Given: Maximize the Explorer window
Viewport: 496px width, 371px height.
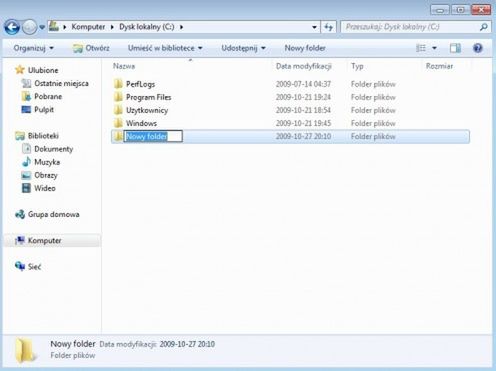Looking at the screenshot, I should coord(460,10).
